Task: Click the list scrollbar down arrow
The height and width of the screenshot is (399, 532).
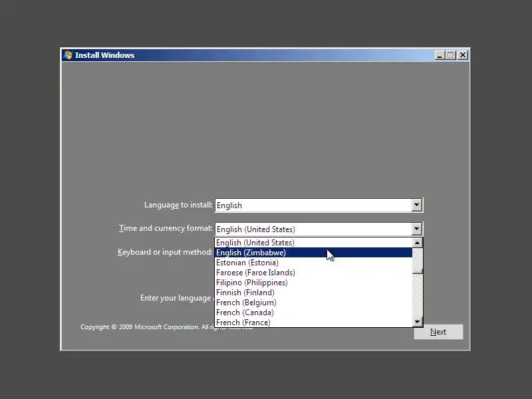Action: tap(418, 322)
